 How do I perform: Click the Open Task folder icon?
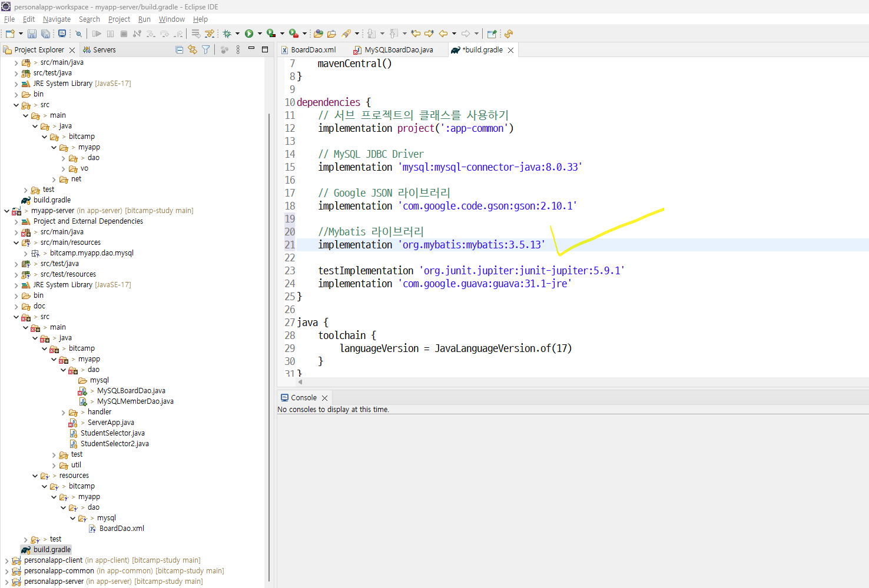331,34
